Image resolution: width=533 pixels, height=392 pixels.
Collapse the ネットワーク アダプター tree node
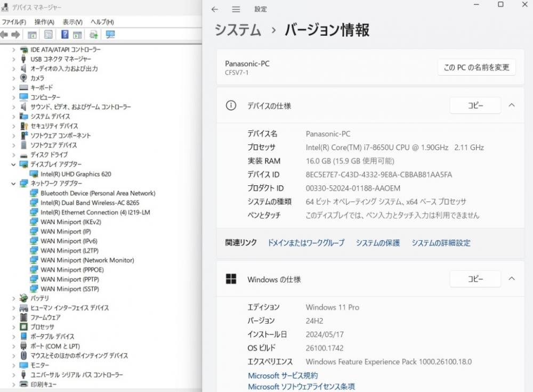(14, 183)
